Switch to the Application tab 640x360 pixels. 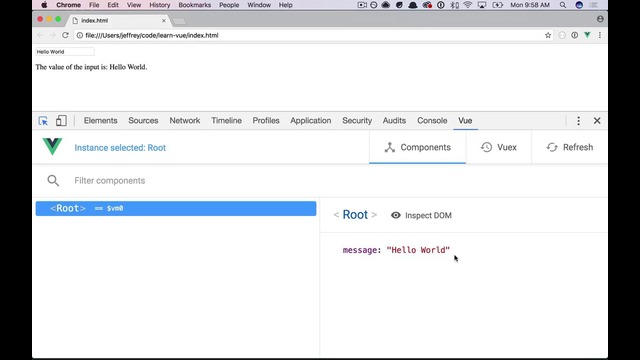[311, 120]
